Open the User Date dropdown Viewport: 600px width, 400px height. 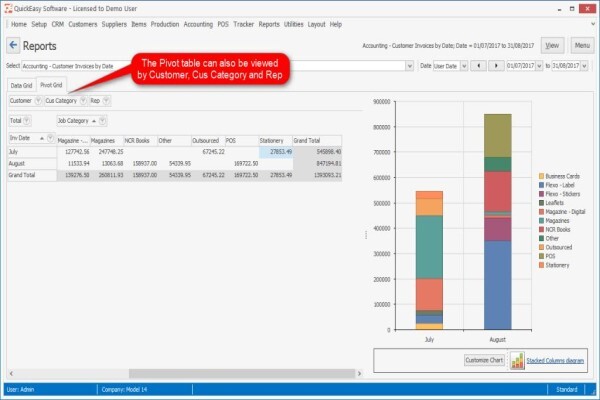coord(464,66)
